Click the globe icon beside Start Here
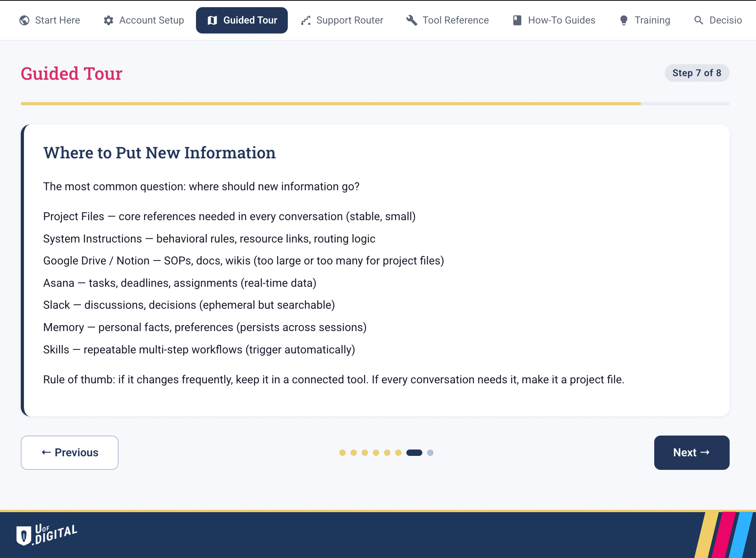 coord(24,20)
